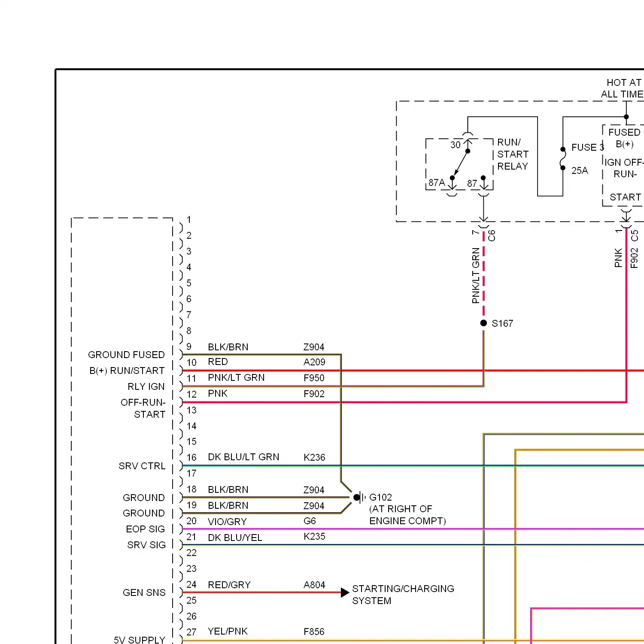The height and width of the screenshot is (644, 644).
Task: Click the PNK label at pin 12
Action: click(218, 393)
